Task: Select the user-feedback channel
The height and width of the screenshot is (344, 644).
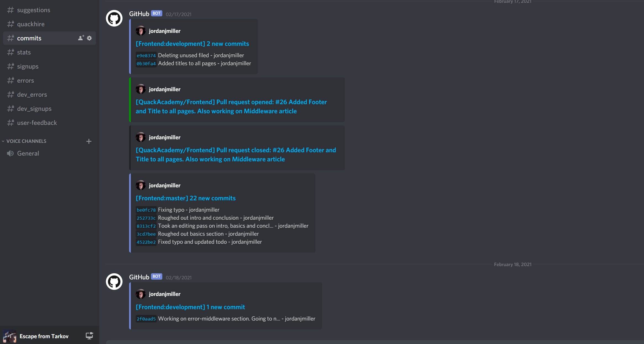Action: tap(37, 123)
